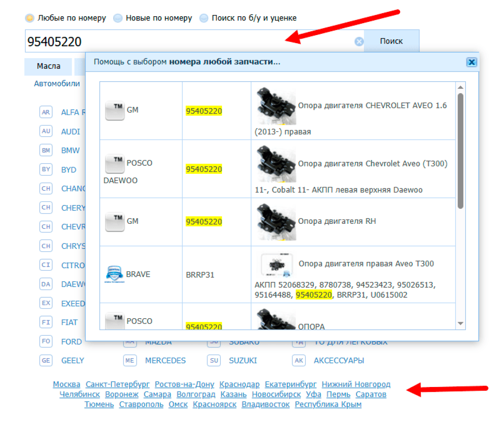Click the TM brand logo in first GM row
504x422 pixels.
(115, 111)
